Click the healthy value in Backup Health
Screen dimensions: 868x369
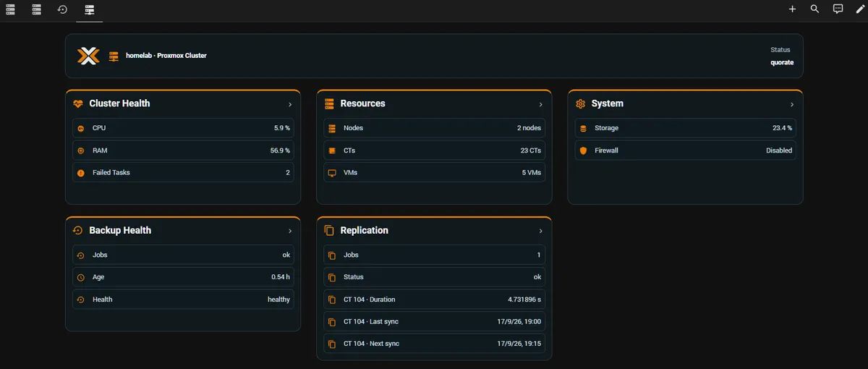(278, 300)
